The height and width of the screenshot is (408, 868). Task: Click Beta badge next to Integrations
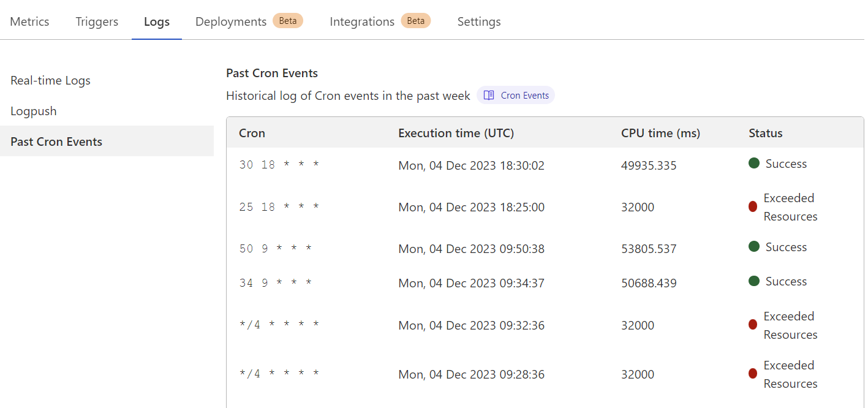(416, 21)
